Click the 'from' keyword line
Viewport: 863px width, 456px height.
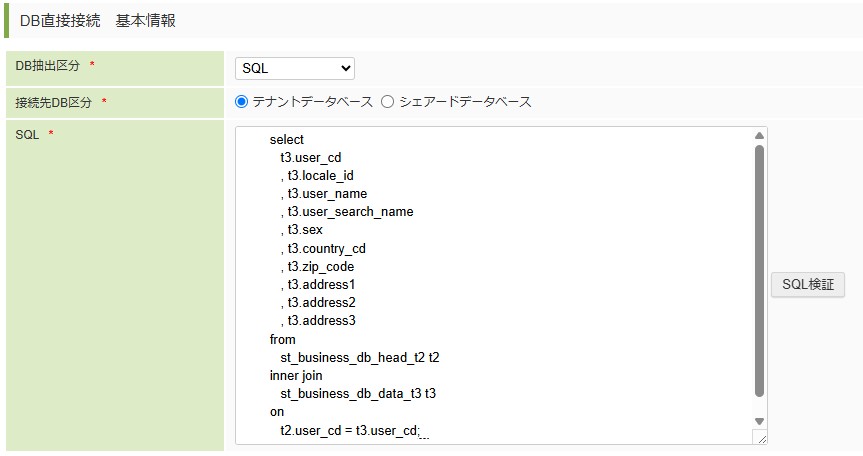(282, 339)
